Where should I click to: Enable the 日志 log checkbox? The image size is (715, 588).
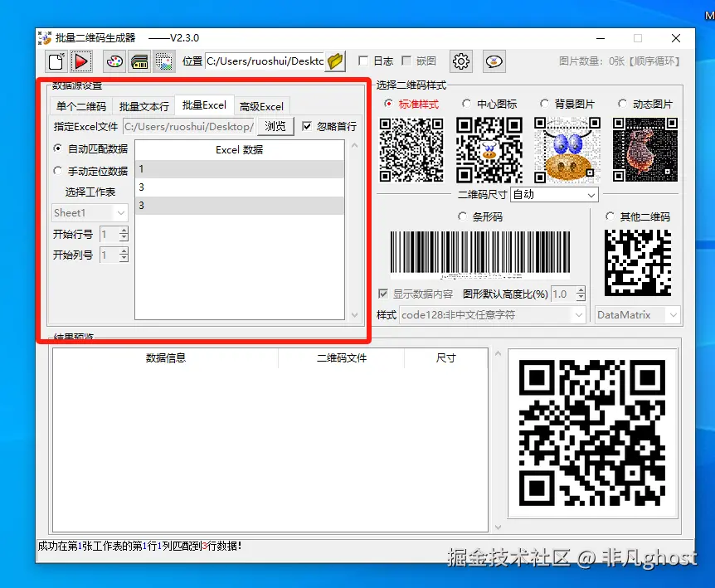pyautogui.click(x=363, y=61)
